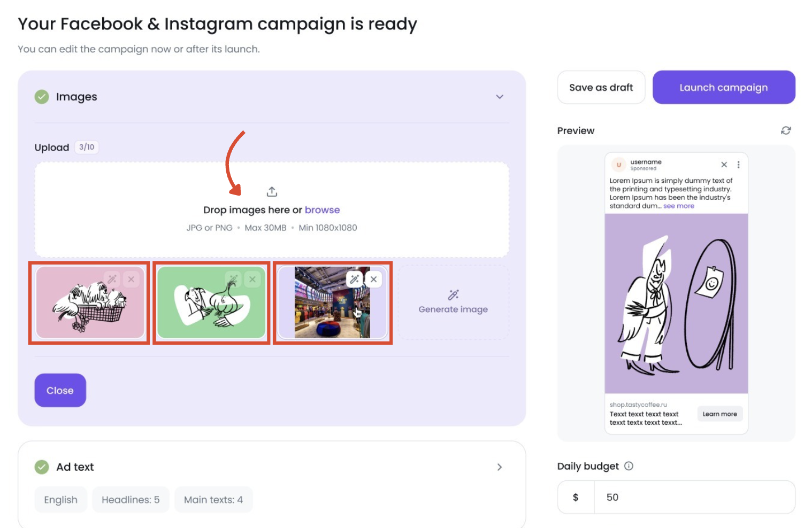
Task: Collapse the Images section chevron
Action: coord(499,97)
